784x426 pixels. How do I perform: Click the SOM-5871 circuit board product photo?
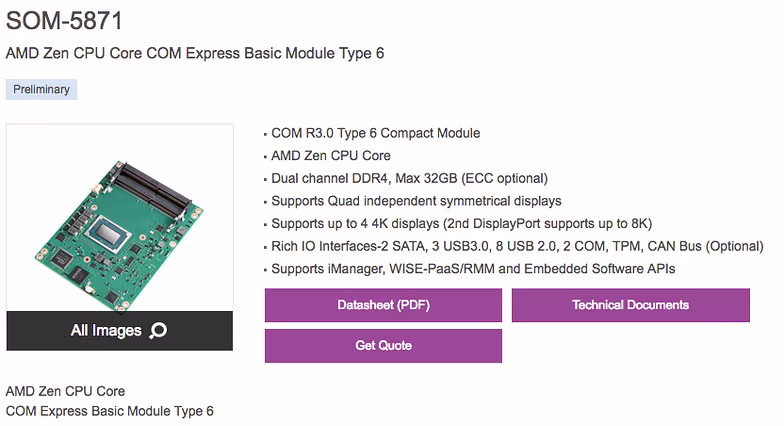pos(120,234)
